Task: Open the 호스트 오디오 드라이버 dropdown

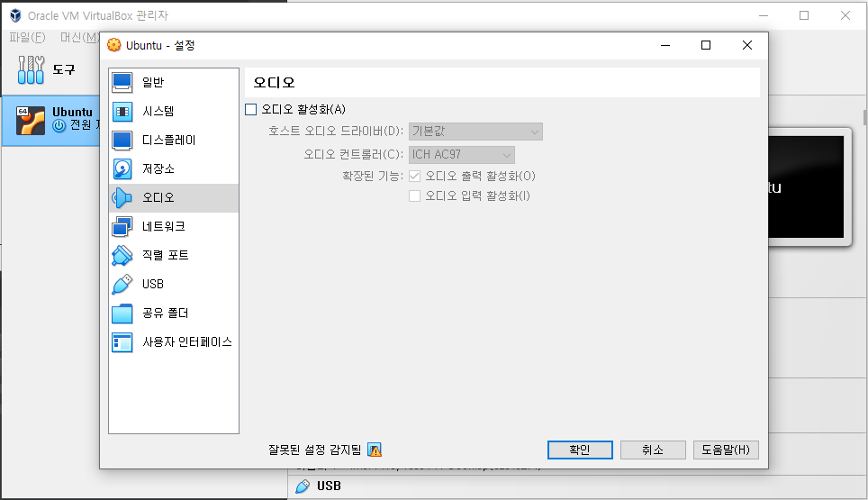Action: pyautogui.click(x=475, y=132)
